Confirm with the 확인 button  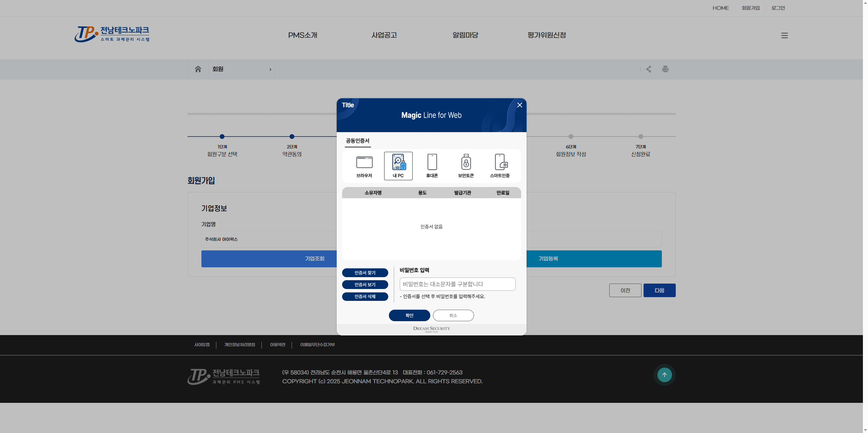pyautogui.click(x=410, y=315)
